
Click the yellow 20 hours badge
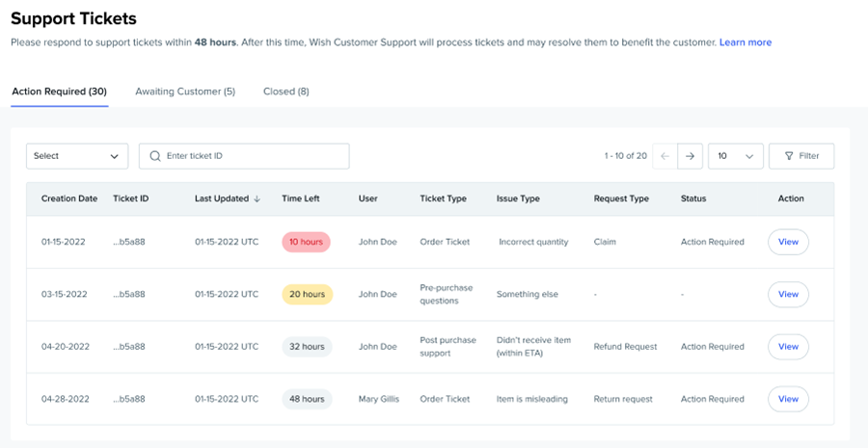tap(307, 294)
